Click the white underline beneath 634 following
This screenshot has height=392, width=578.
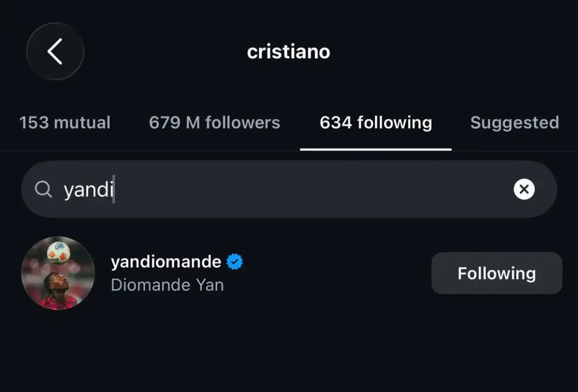coord(376,149)
